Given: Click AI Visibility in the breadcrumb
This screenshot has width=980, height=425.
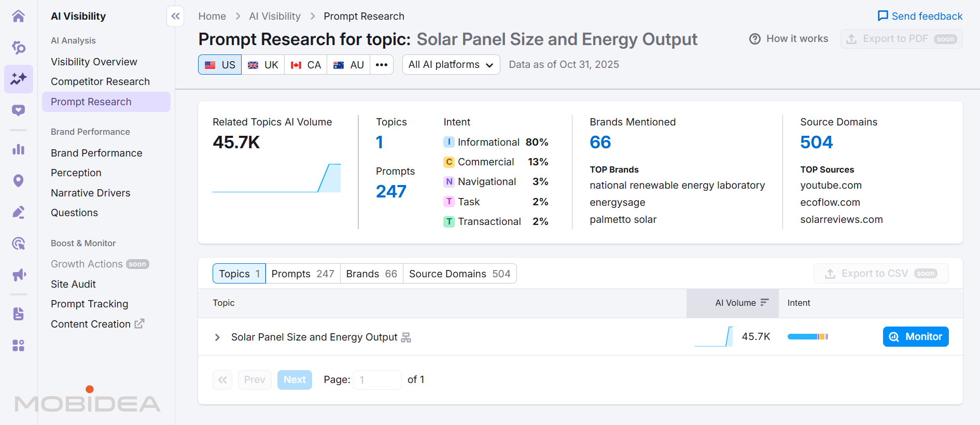Looking at the screenshot, I should pyautogui.click(x=275, y=16).
